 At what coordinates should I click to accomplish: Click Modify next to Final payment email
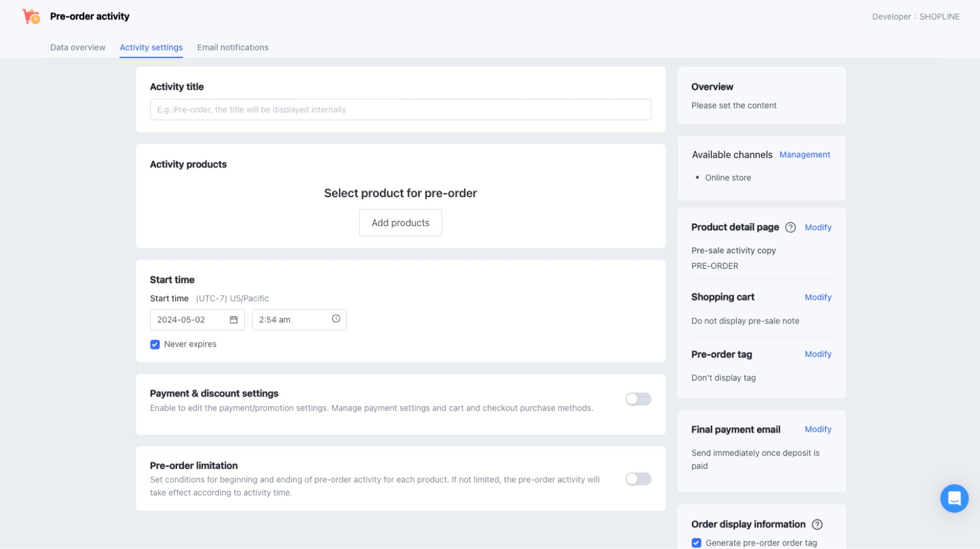(818, 430)
